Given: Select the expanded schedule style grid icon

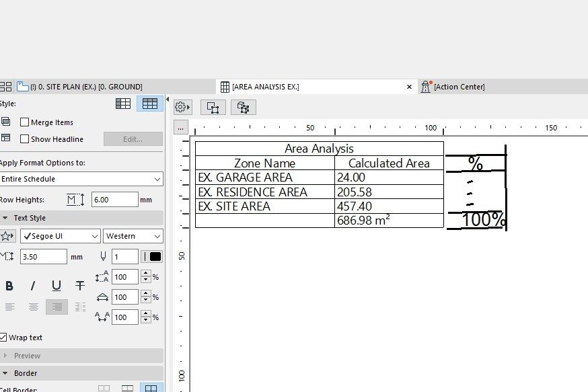Looking at the screenshot, I should 150,104.
